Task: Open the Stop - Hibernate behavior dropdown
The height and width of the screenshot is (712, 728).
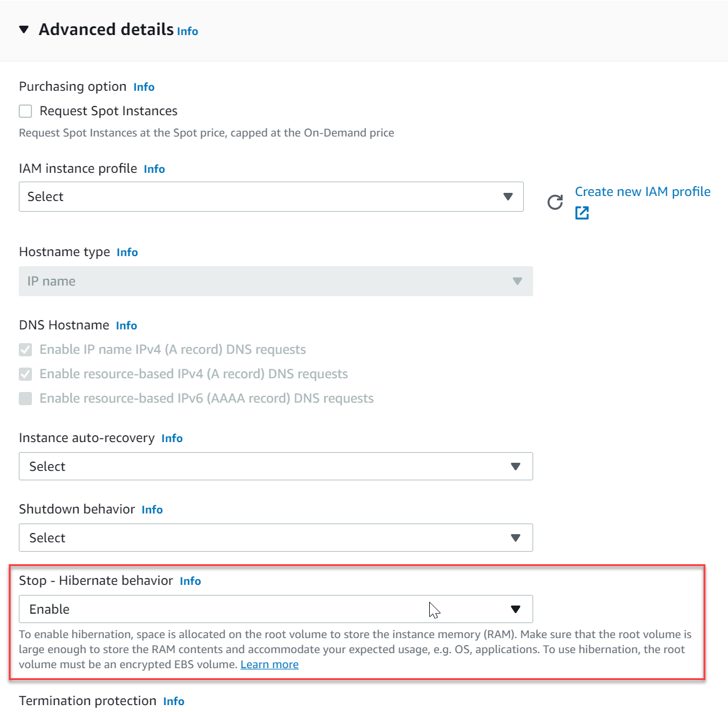Action: pos(276,609)
